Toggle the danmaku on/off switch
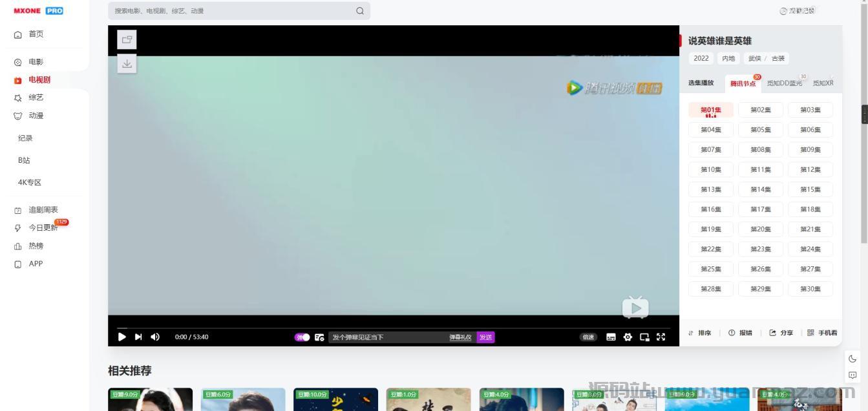 [302, 337]
